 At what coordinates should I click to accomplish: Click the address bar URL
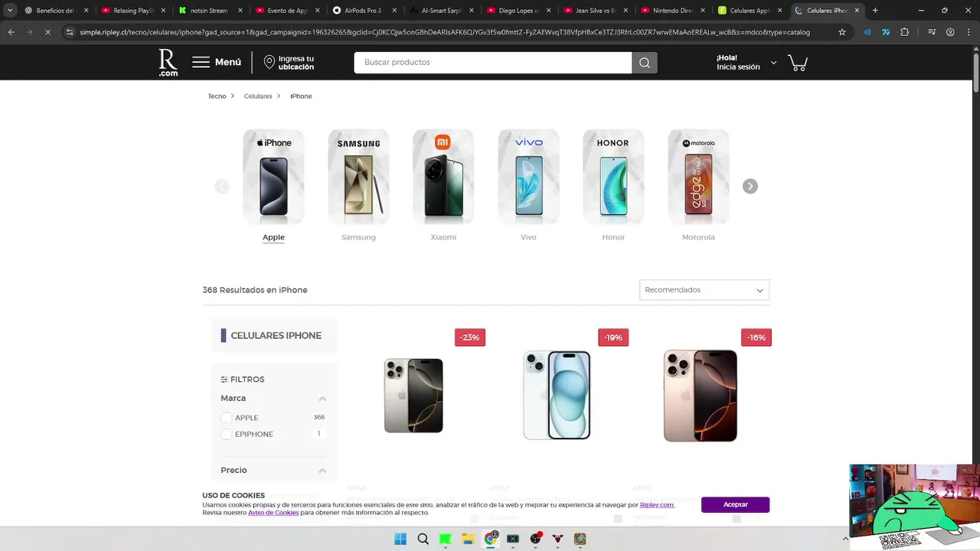(x=444, y=32)
